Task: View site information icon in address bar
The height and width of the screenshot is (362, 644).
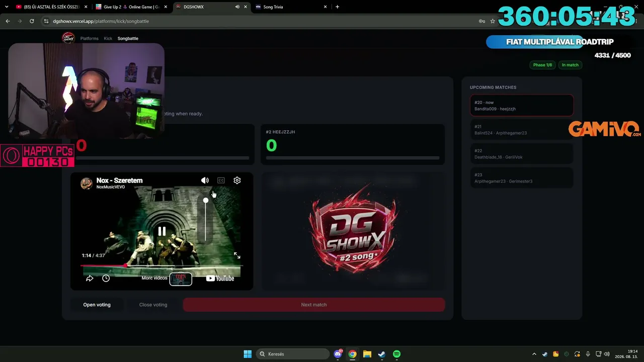Action: 46,21
